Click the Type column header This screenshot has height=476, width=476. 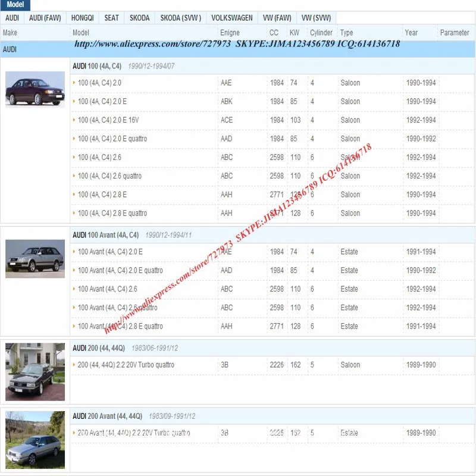(x=346, y=33)
